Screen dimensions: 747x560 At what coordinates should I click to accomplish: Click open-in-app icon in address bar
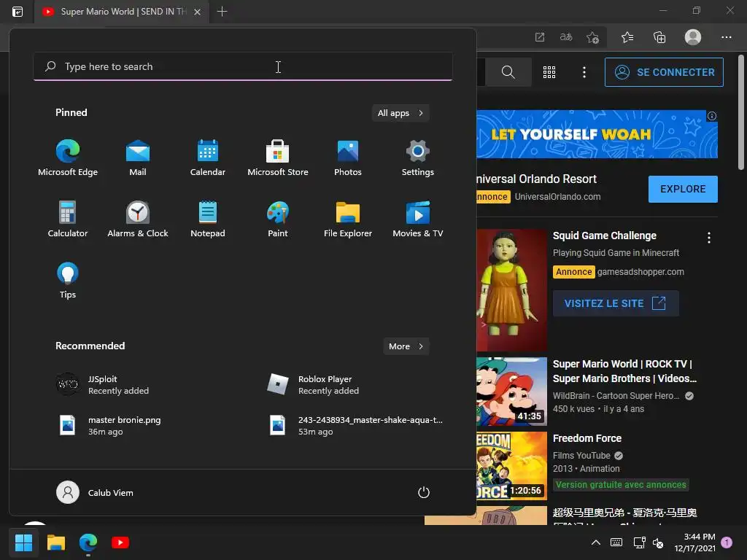point(540,37)
